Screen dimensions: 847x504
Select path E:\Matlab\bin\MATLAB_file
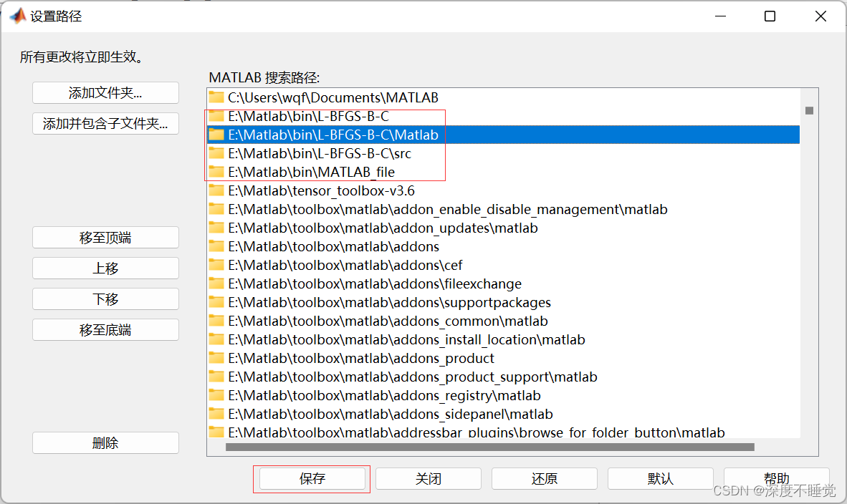(x=311, y=172)
